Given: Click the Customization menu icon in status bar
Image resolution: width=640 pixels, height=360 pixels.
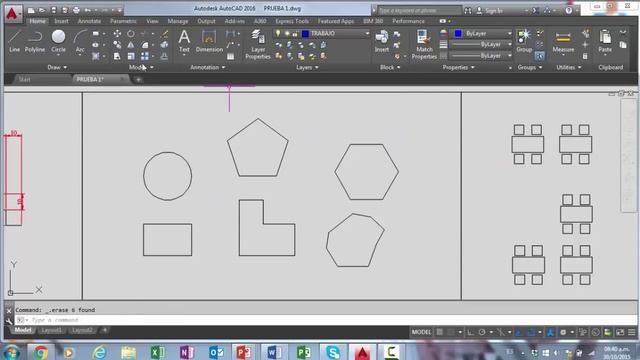Looking at the screenshot, I should point(631,332).
